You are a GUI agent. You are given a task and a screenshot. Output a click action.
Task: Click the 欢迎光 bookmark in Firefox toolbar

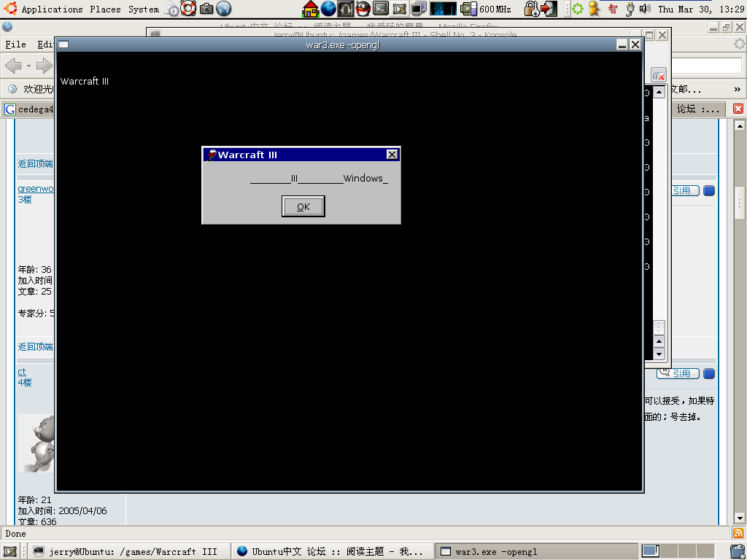(x=31, y=89)
